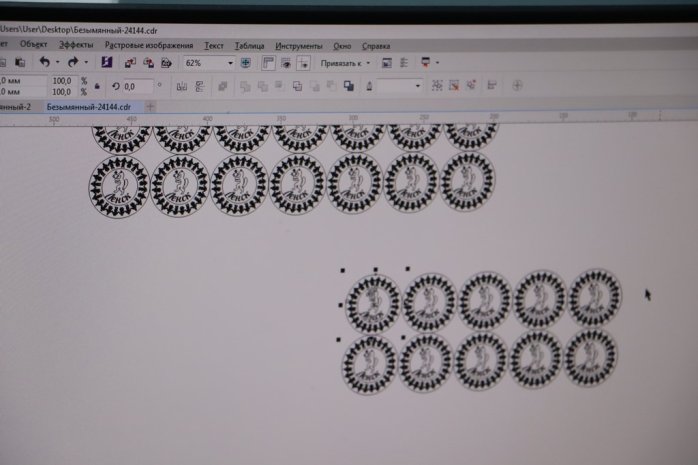Viewport: 698px width, 465px height.
Task: Click the Front minus back icon
Action: coord(315,86)
